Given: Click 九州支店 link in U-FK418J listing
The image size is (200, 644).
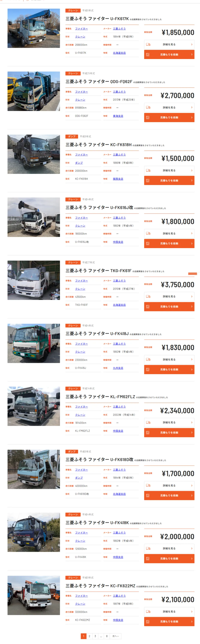Looking at the screenshot, I should click(x=118, y=368).
